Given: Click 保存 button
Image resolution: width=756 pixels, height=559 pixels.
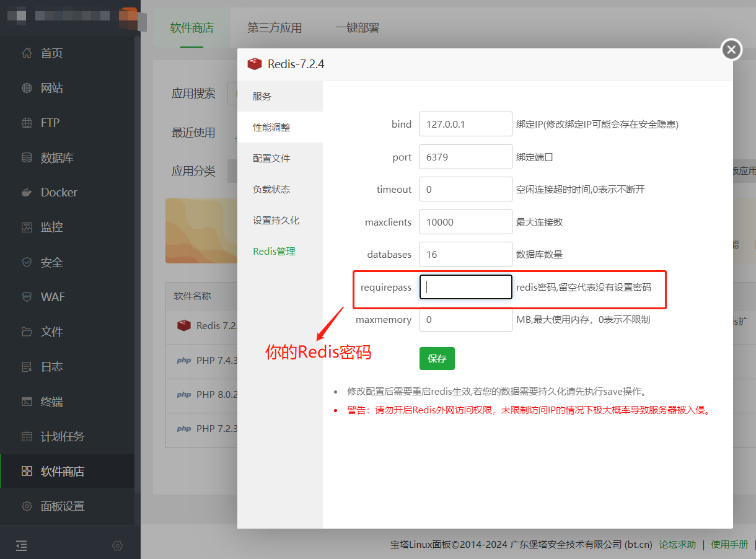Looking at the screenshot, I should coord(437,358).
